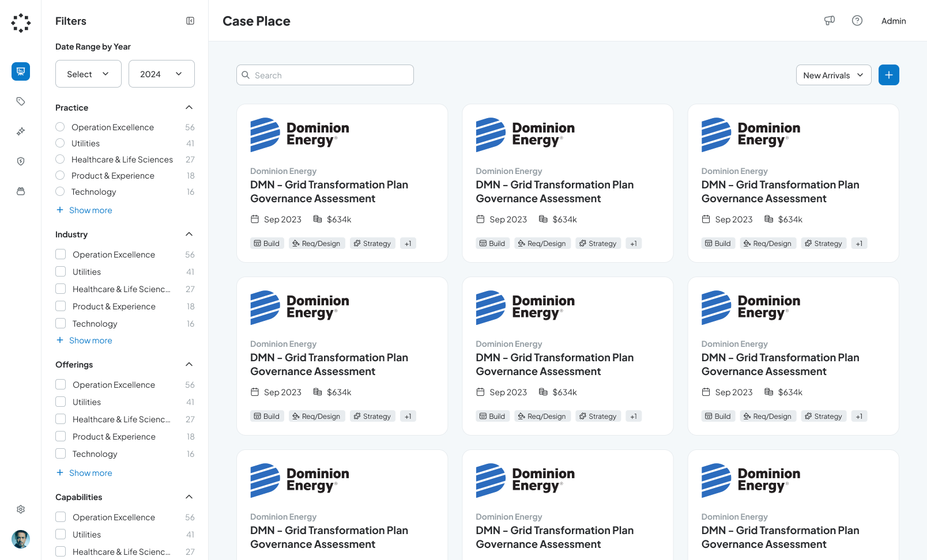Screen dimensions: 927x560
Task: Collapse the Filters panel icon
Action: [x=190, y=21]
